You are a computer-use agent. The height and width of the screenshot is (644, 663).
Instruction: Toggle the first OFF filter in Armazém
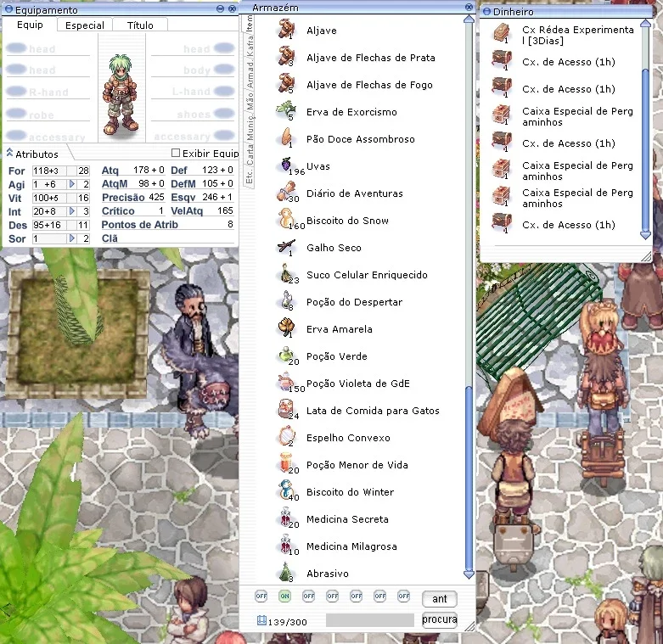point(261,596)
